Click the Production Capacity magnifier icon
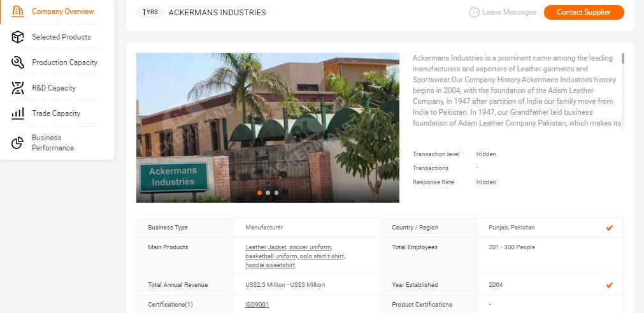The width and height of the screenshot is (644, 313). 18,62
